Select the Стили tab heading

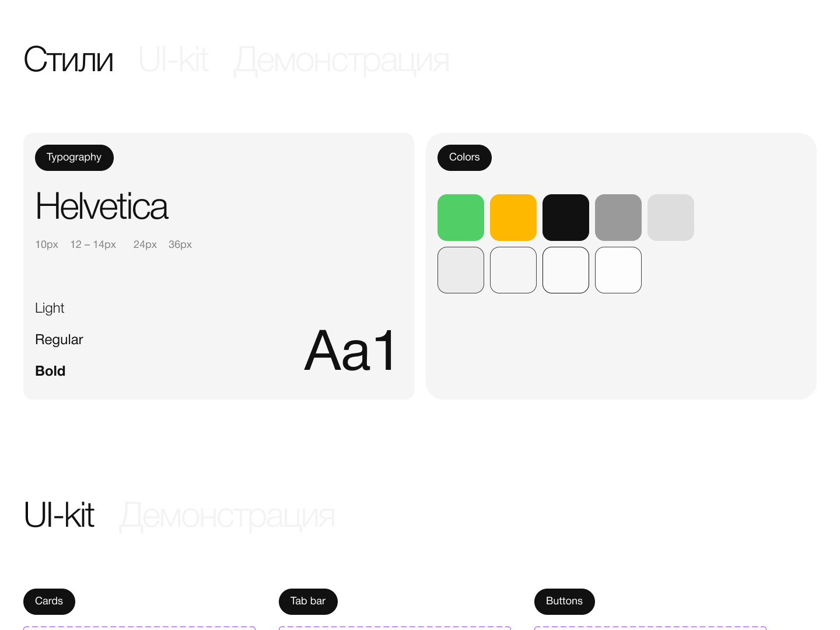[68, 60]
